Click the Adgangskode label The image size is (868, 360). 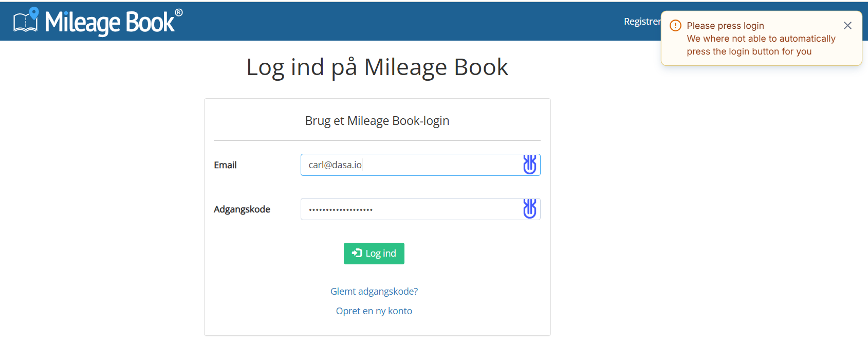(x=242, y=209)
